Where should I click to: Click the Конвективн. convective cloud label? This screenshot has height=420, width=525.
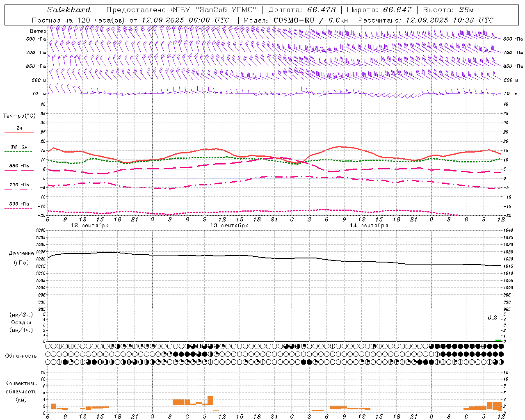(x=21, y=383)
